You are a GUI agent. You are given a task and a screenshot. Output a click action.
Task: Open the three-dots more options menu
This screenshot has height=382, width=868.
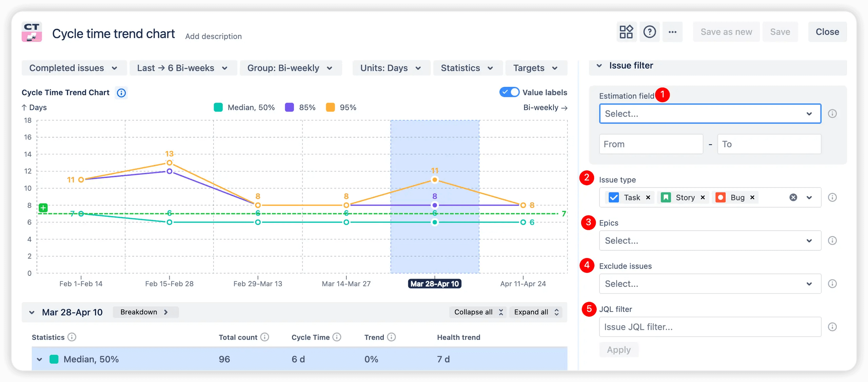coord(672,32)
